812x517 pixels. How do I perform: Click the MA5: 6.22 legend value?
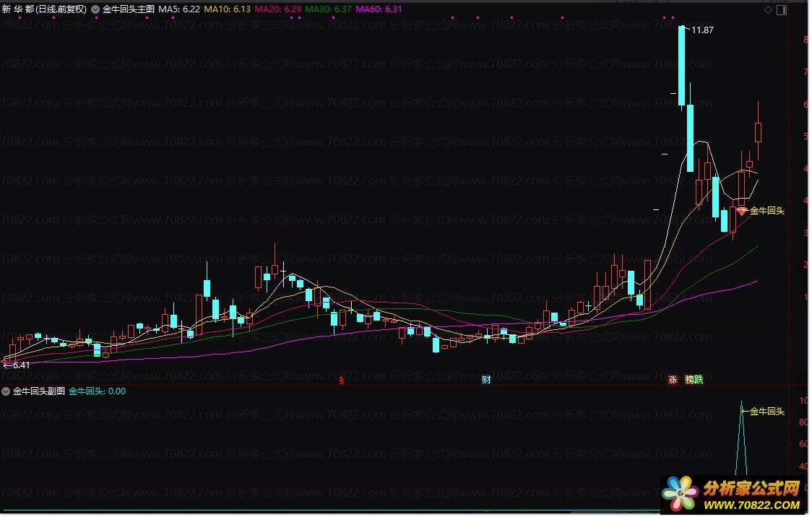pos(179,9)
